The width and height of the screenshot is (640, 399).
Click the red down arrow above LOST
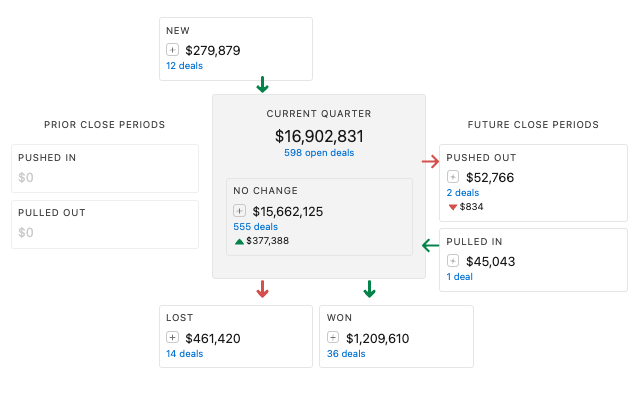click(x=262, y=289)
